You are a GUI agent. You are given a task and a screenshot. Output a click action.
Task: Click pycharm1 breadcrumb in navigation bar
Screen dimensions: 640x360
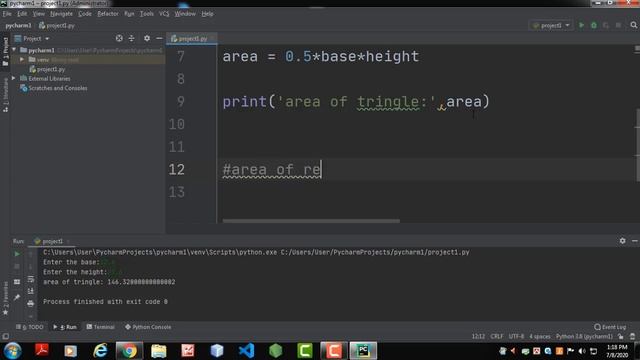click(x=18, y=25)
